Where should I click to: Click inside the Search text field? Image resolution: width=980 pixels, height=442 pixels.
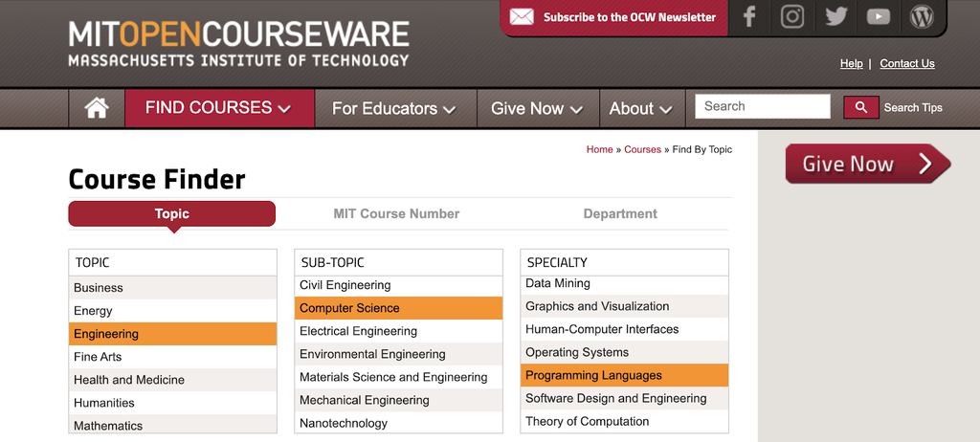pyautogui.click(x=763, y=106)
